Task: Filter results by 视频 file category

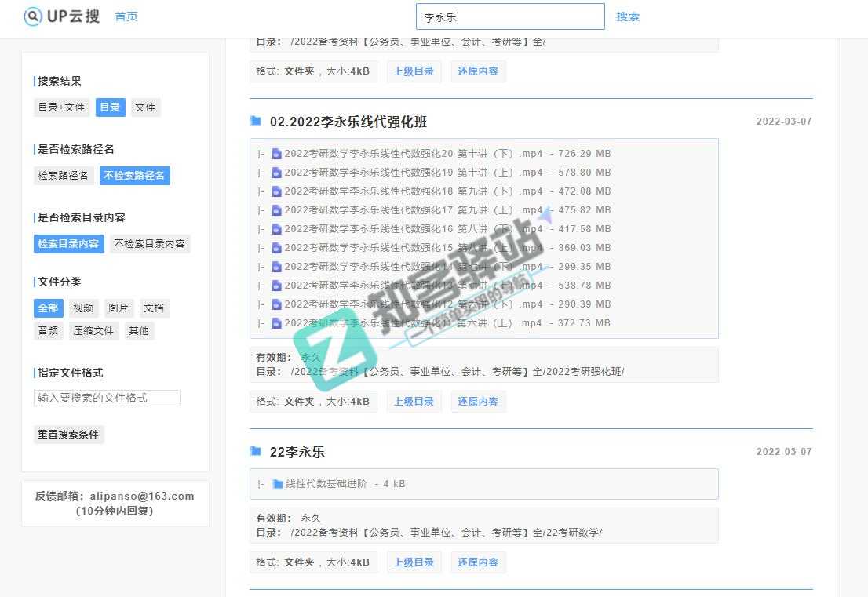Action: coord(82,308)
